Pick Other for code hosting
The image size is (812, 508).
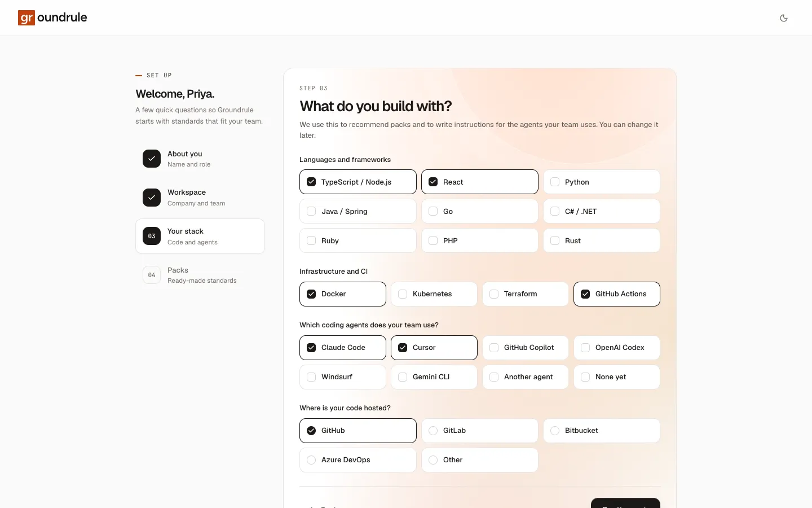click(480, 460)
